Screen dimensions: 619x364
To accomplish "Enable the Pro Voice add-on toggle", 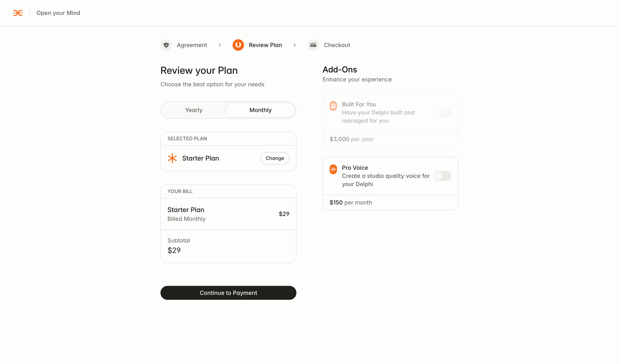I will tap(442, 176).
